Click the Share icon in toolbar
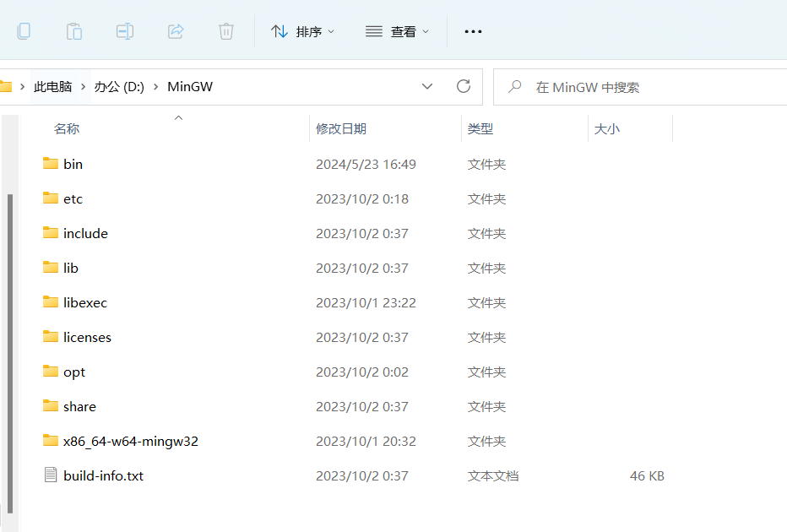This screenshot has height=532, width=787. 176,31
